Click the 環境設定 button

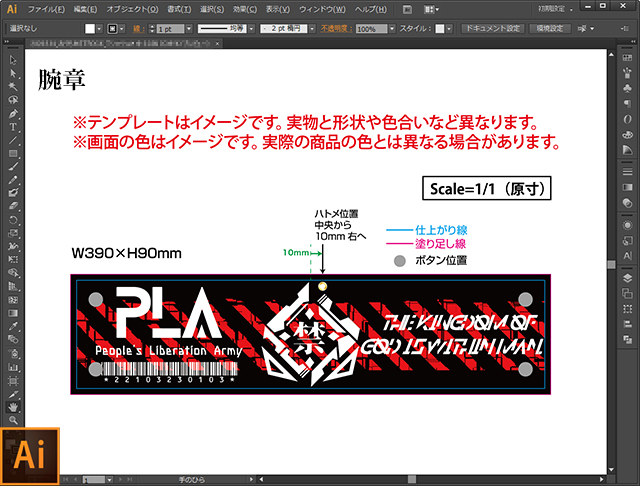point(550,29)
